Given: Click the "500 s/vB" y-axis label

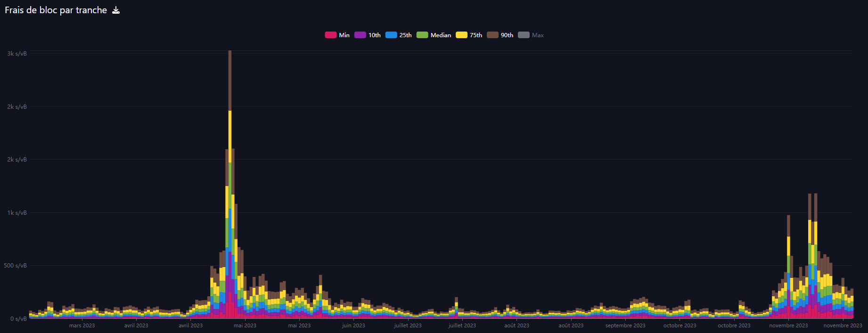Looking at the screenshot, I should (16, 266).
